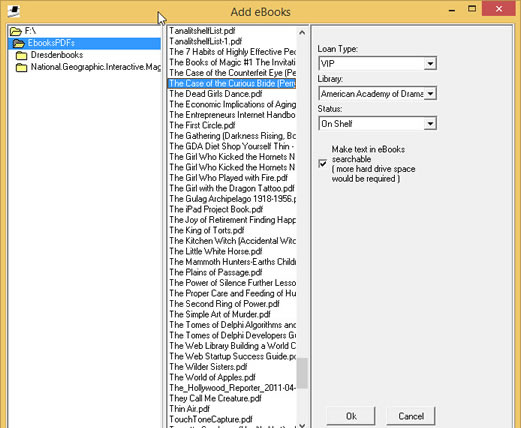Screen dimensions: 521x428
Task: Select TanalitshelfList-1.pdf in file list
Action: point(231,41)
